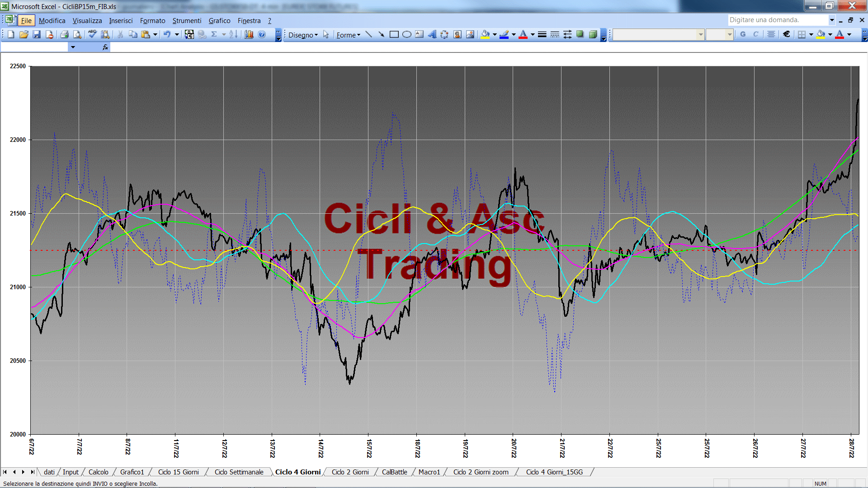Select the Select Objects arrow pointer

pyautogui.click(x=326, y=35)
